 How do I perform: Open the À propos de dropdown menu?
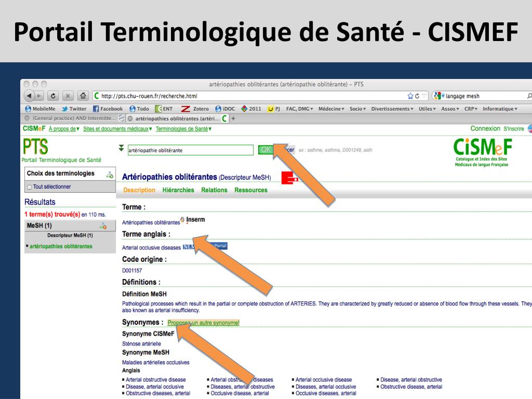pyautogui.click(x=64, y=129)
